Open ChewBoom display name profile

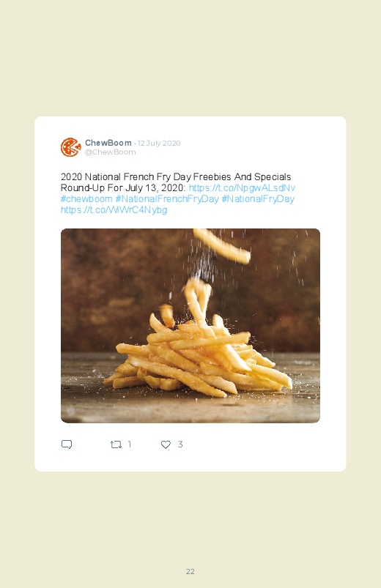[x=108, y=143]
